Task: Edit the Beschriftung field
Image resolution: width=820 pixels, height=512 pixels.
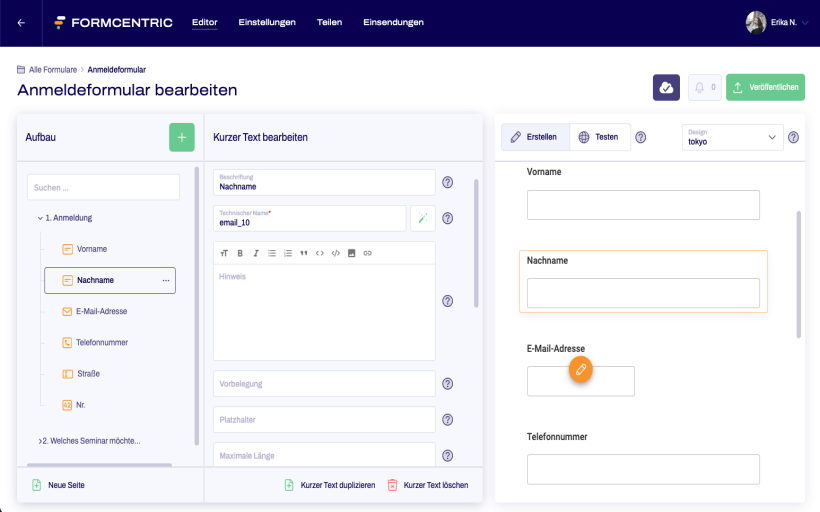Action: [x=324, y=183]
